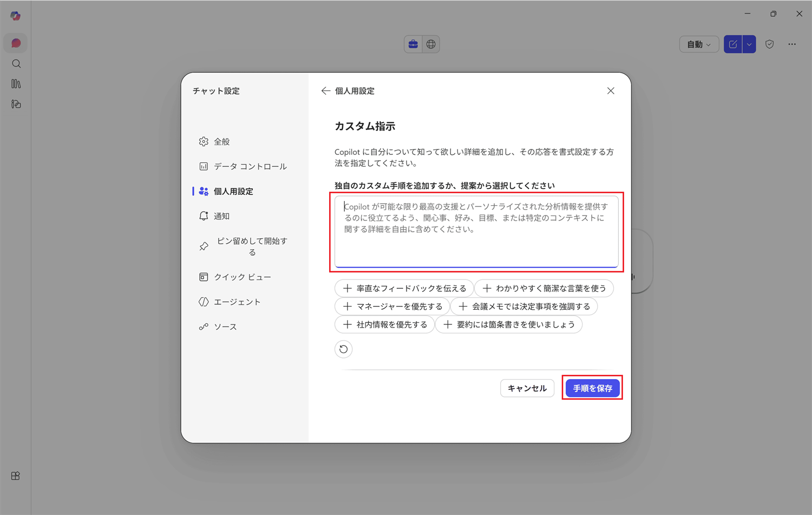The height and width of the screenshot is (515, 812).
Task: Refresh suggestions with the circular arrow icon
Action: pos(343,349)
